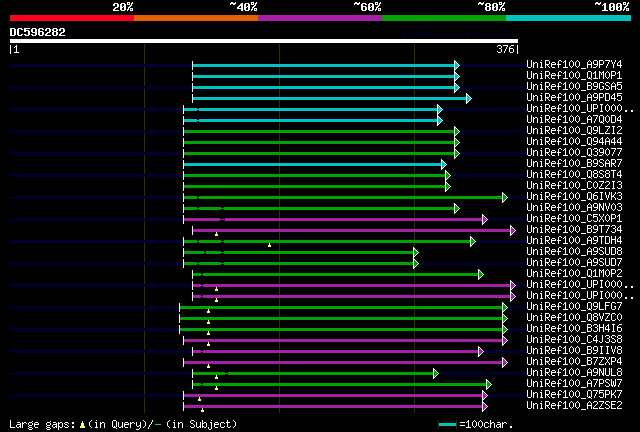The image size is (640, 432).
Task: Open the UniRef100_Q94A44 hit label
Action: [574, 142]
